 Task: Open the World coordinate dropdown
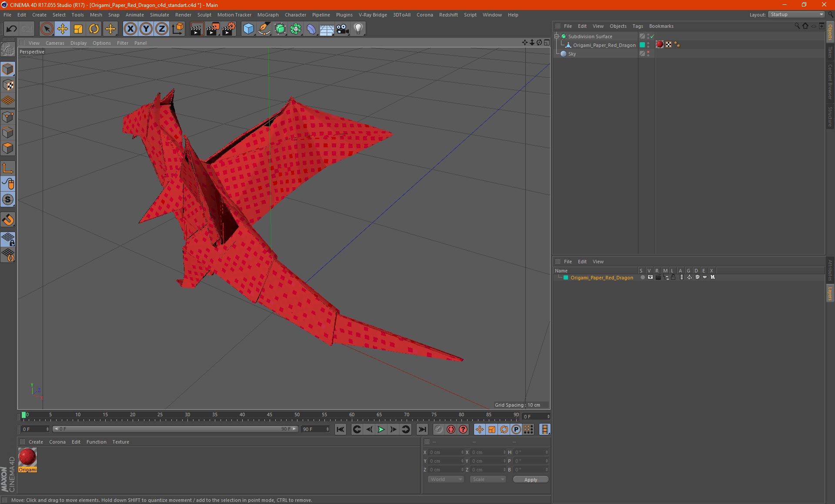pyautogui.click(x=446, y=479)
